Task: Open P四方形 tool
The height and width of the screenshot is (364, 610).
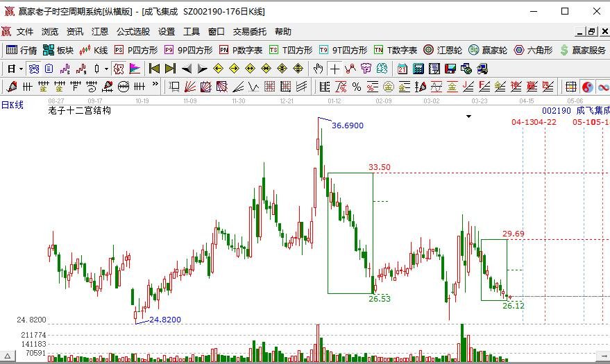Action: pyautogui.click(x=136, y=50)
